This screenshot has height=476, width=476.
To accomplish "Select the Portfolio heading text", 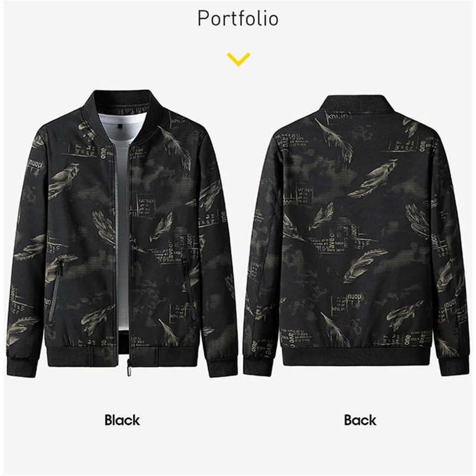I will coord(238,18).
